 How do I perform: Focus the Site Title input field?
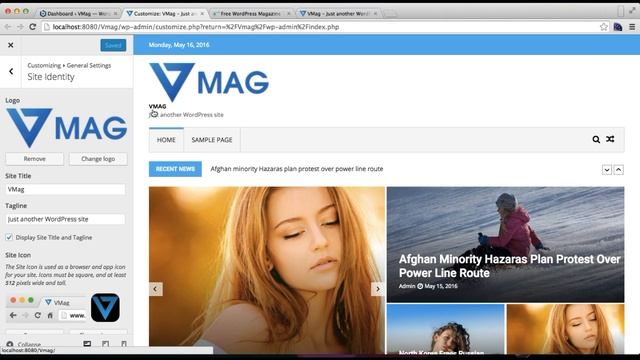click(65, 189)
